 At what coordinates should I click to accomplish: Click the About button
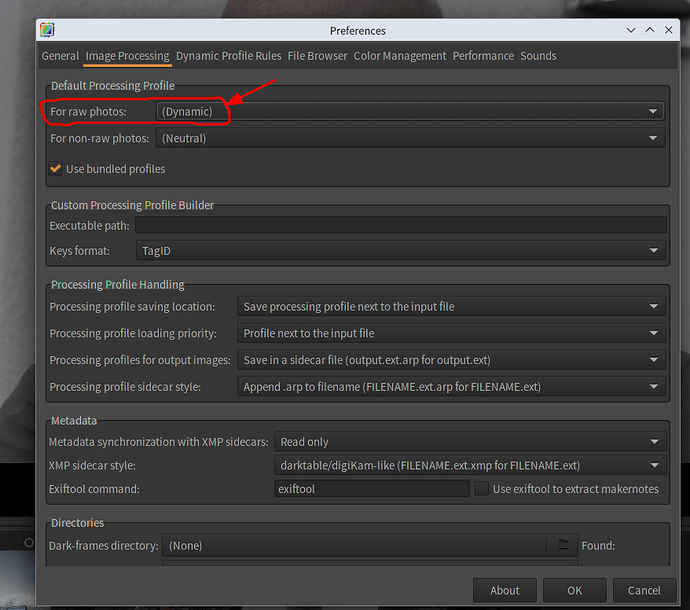[x=505, y=590]
